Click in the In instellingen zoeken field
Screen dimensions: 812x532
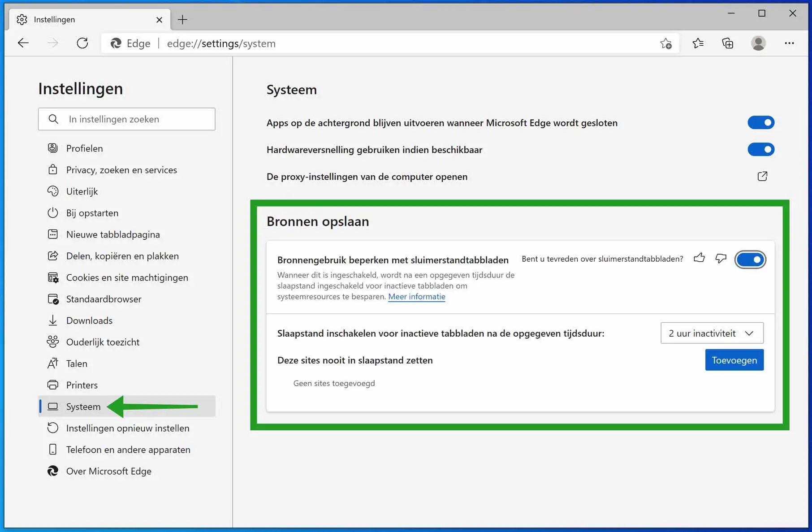tap(127, 119)
